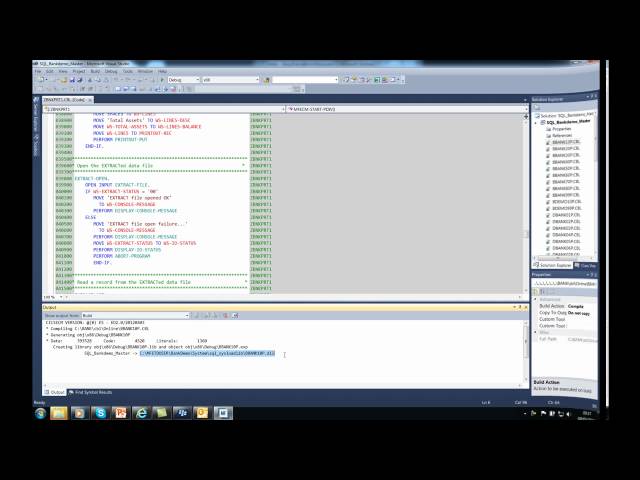Select the Solution 'SQL_Bankdemo_Master' root node
Image resolution: width=640 pixels, height=480 pixels.
[x=565, y=116]
